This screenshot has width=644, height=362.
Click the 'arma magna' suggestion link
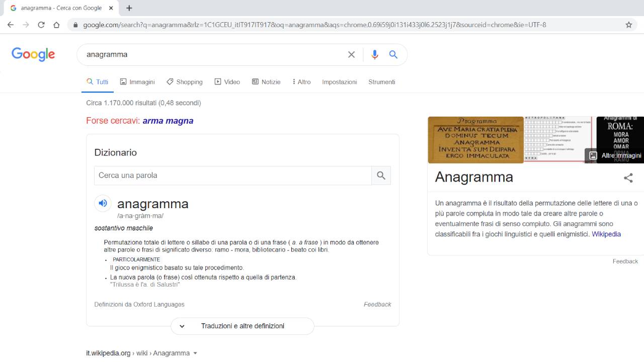pos(168,121)
